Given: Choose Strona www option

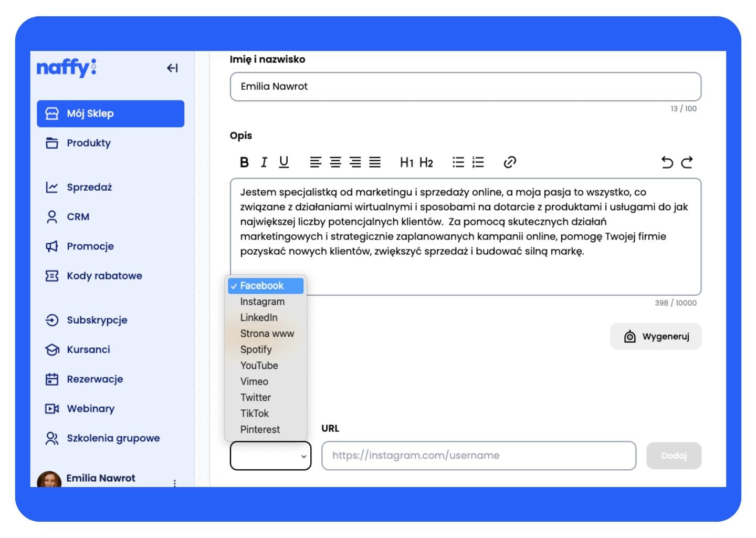Looking at the screenshot, I should (x=266, y=334).
